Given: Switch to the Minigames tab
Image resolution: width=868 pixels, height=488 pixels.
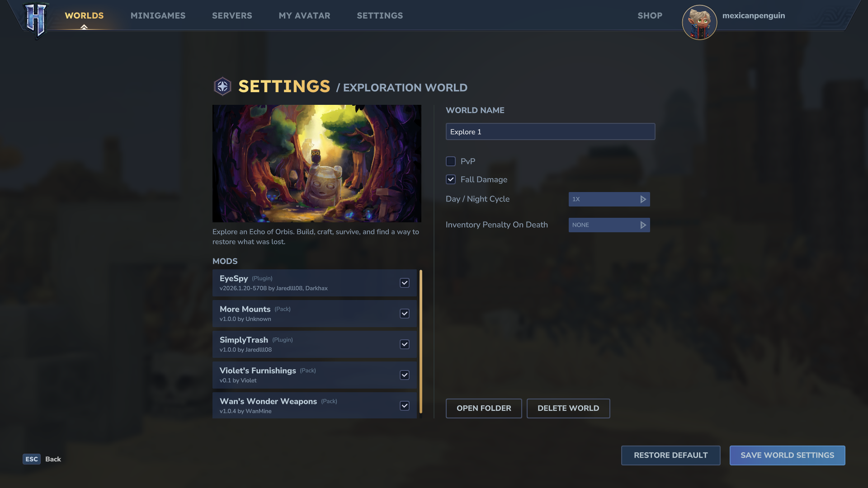Looking at the screenshot, I should (x=158, y=15).
